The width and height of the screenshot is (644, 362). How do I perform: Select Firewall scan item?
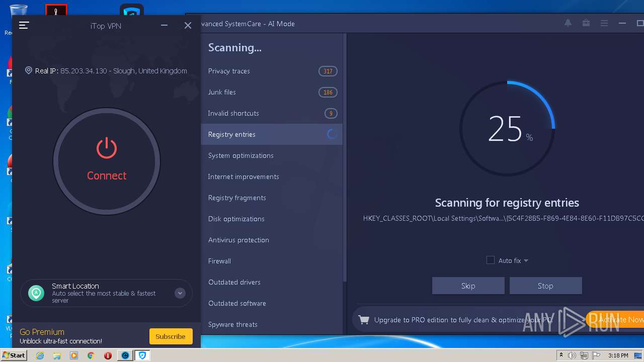pyautogui.click(x=272, y=261)
